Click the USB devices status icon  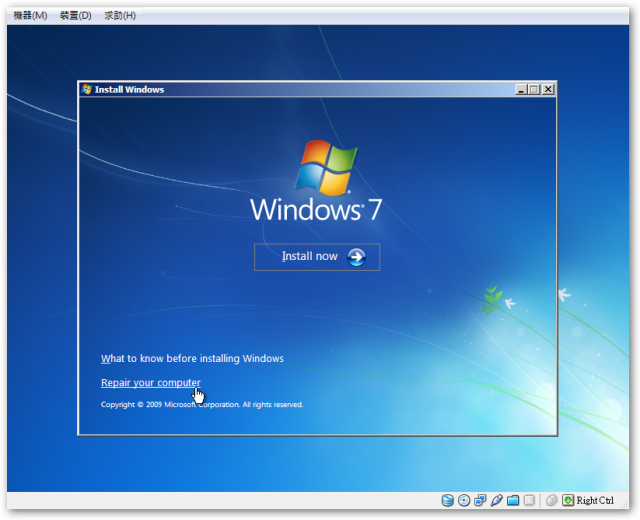coord(496,500)
